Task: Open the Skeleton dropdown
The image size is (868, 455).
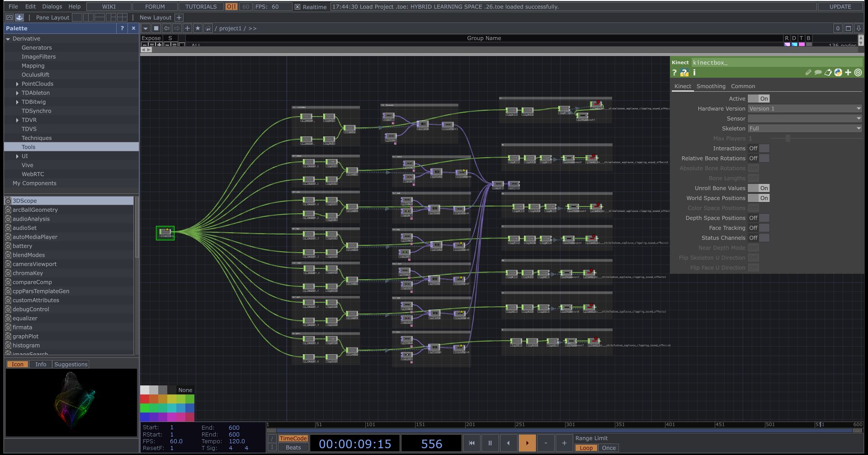Action: [x=805, y=128]
